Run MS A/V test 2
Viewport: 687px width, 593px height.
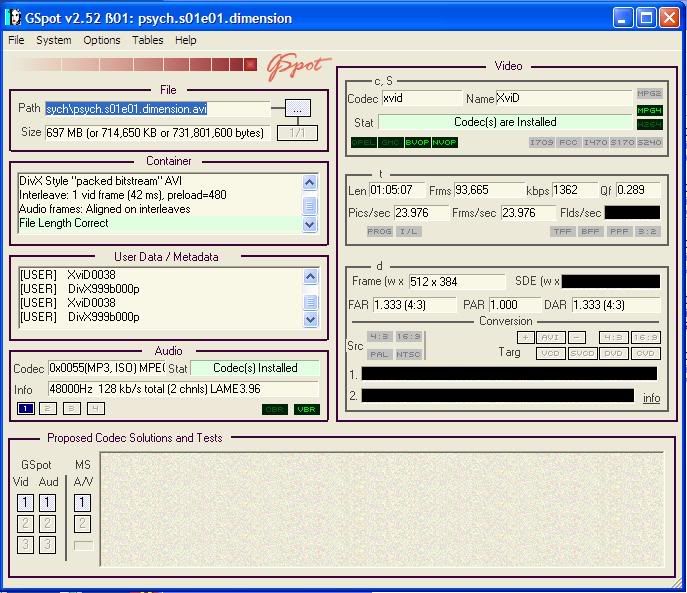coord(82,524)
